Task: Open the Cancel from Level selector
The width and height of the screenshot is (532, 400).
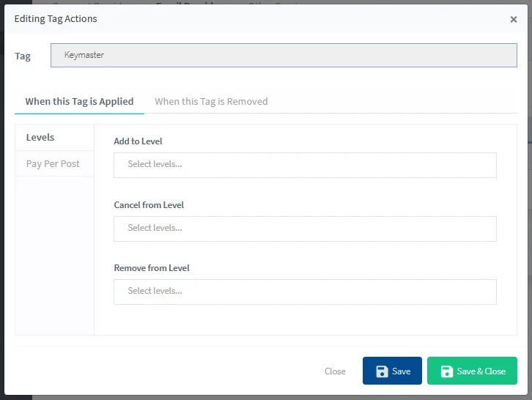Action: (x=305, y=229)
